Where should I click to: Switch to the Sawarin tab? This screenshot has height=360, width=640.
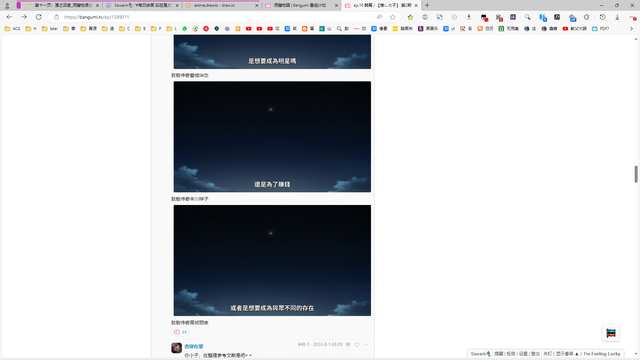pos(142,5)
